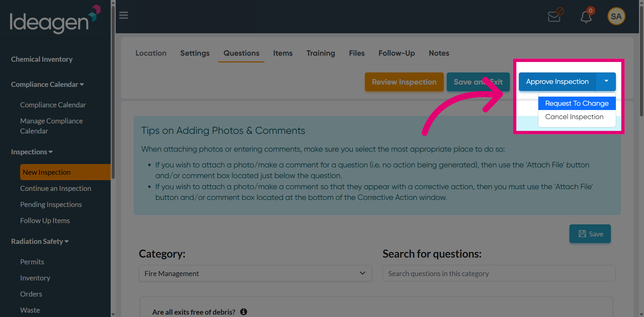Viewport: 644px width, 317px height.
Task: Open the SA user avatar
Action: point(616,16)
